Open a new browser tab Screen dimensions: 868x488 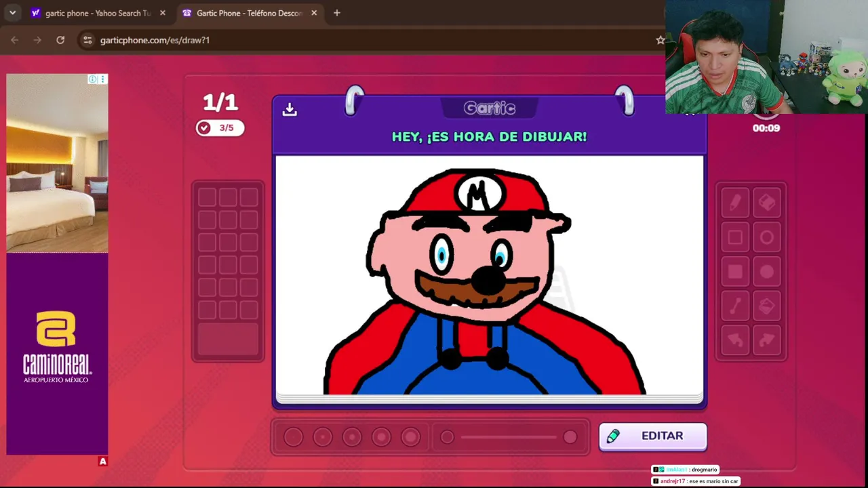(336, 13)
